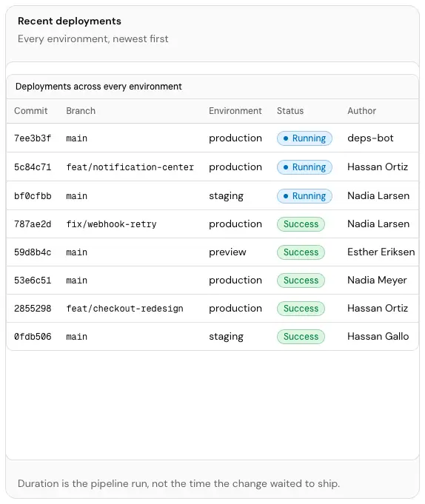Click the Author column header
This screenshot has height=504, width=425.
point(361,111)
